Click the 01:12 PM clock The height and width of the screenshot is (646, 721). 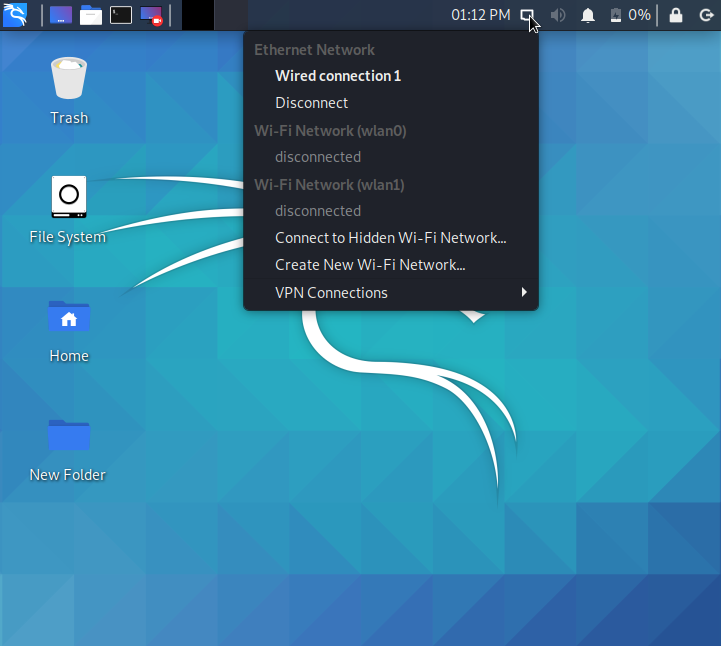coord(480,15)
